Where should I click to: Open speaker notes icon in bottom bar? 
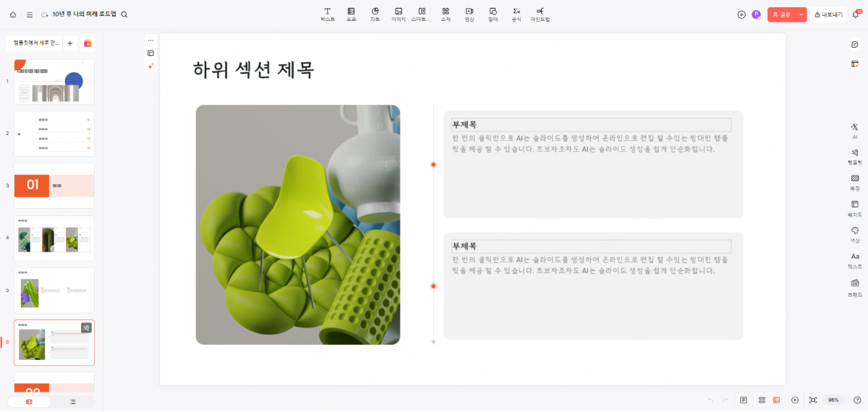pyautogui.click(x=744, y=400)
